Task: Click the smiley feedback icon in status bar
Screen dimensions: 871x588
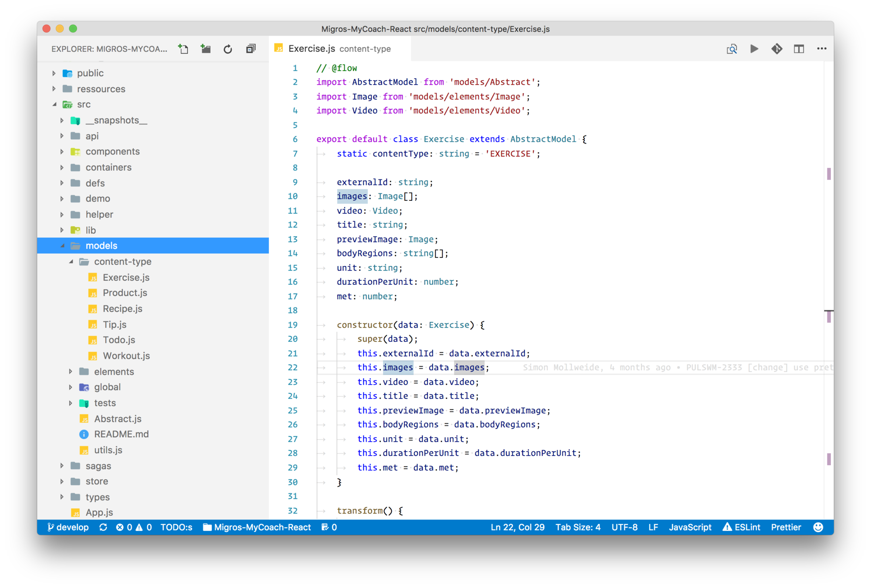Action: pos(818,527)
